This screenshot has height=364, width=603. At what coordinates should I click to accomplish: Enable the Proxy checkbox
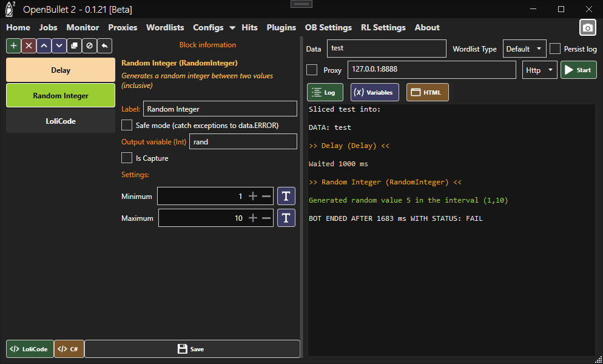click(x=312, y=70)
